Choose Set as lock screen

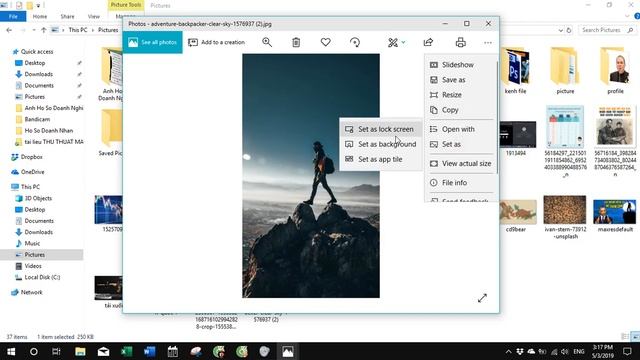point(380,129)
